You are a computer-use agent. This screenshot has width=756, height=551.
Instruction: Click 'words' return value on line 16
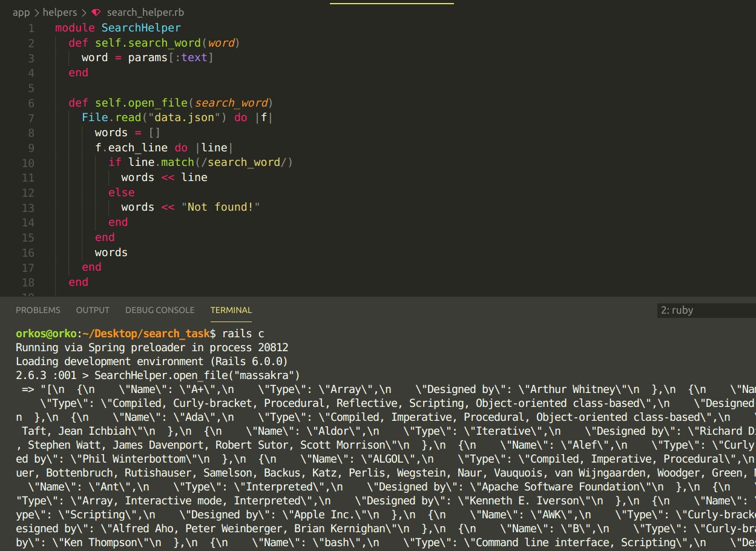111,252
